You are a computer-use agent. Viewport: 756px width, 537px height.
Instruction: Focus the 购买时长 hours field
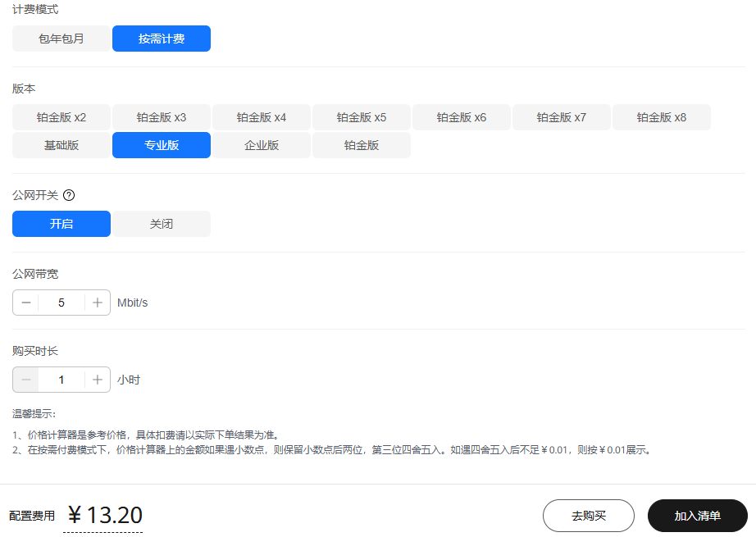coord(61,380)
